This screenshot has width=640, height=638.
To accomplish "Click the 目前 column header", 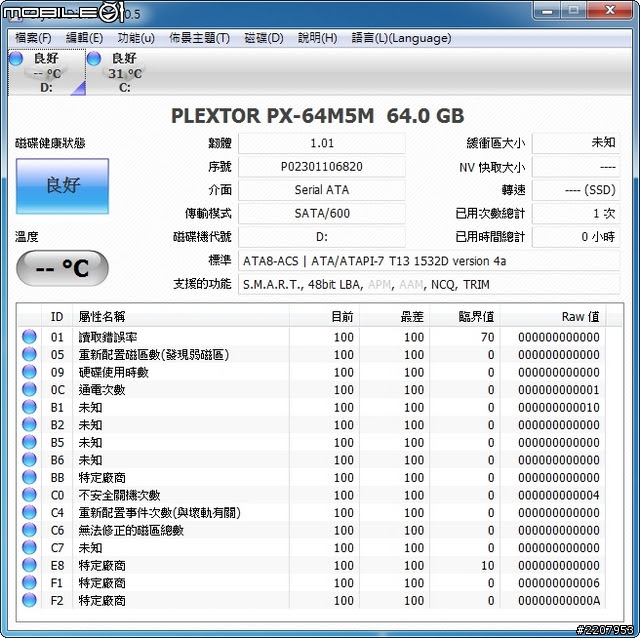I will pos(324,316).
